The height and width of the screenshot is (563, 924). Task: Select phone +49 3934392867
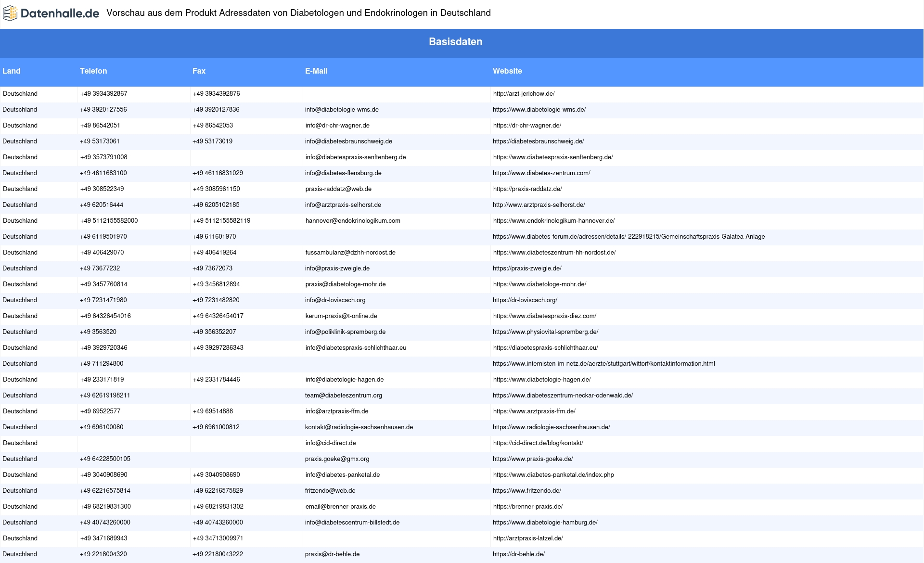(104, 94)
